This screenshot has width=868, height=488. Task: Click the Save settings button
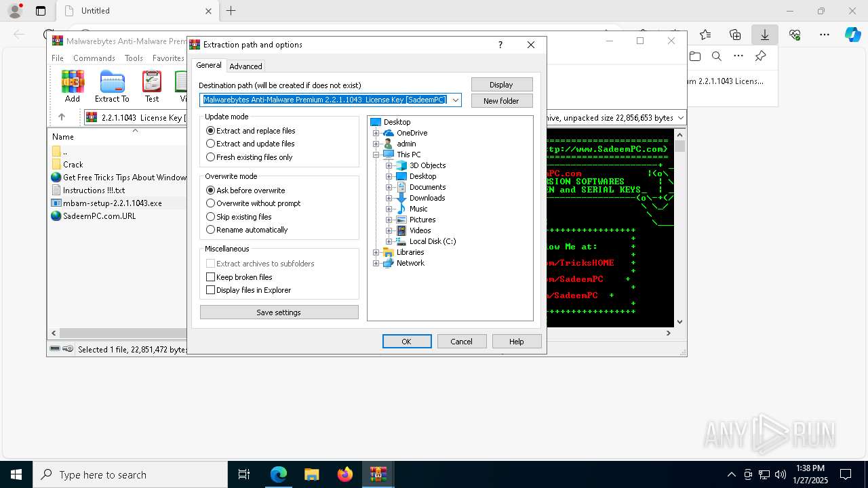(279, 312)
